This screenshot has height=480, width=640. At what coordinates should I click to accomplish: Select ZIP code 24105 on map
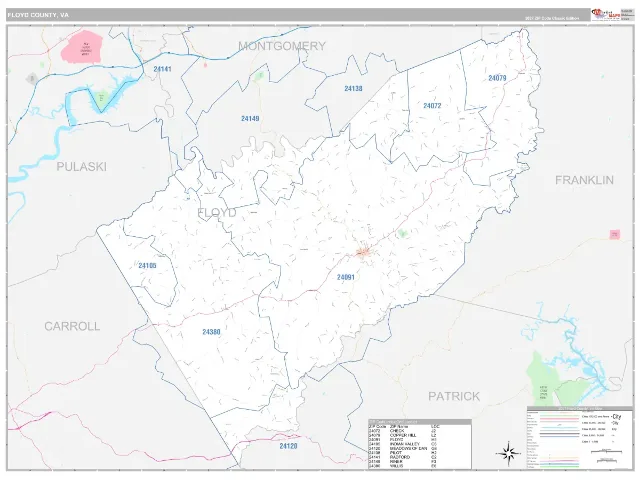pos(147,266)
